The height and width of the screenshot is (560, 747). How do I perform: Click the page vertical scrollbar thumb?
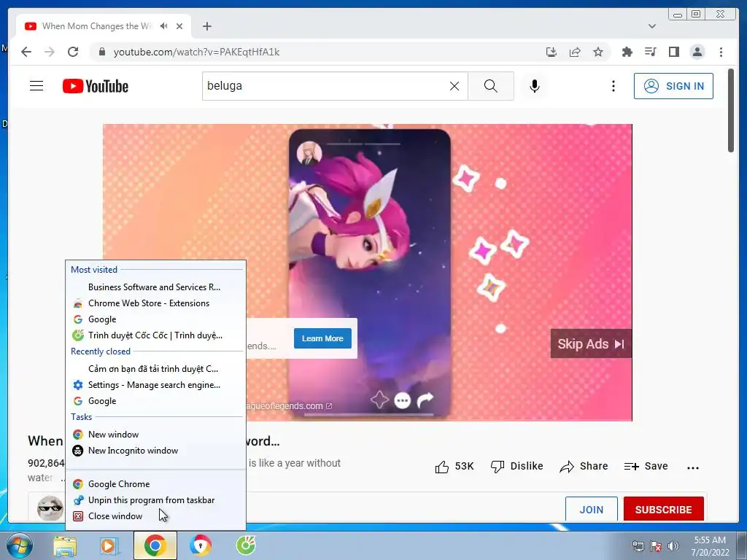(731, 111)
